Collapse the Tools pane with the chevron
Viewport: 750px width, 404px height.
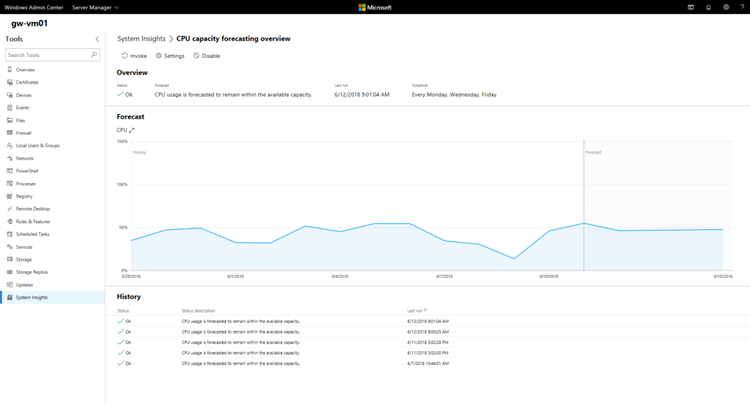pyautogui.click(x=97, y=39)
